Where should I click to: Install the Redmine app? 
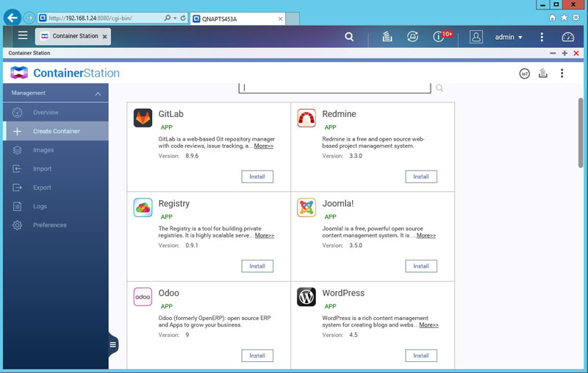[x=420, y=177]
